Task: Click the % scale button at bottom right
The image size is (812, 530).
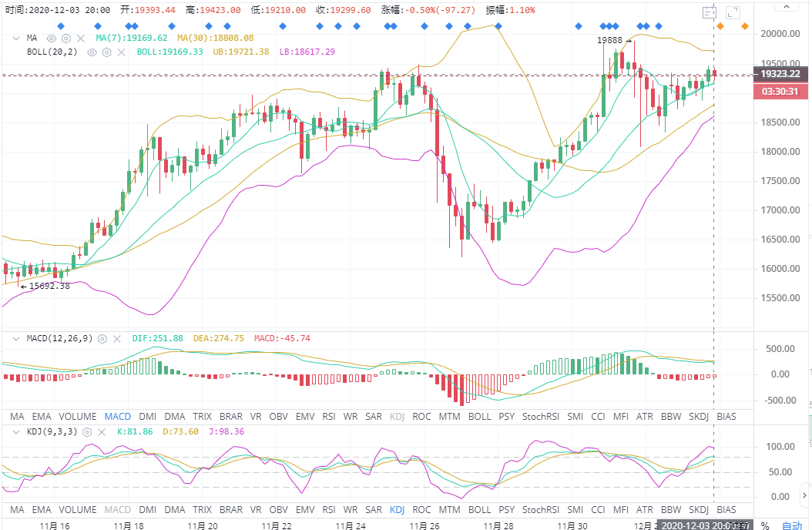Action: [765, 525]
